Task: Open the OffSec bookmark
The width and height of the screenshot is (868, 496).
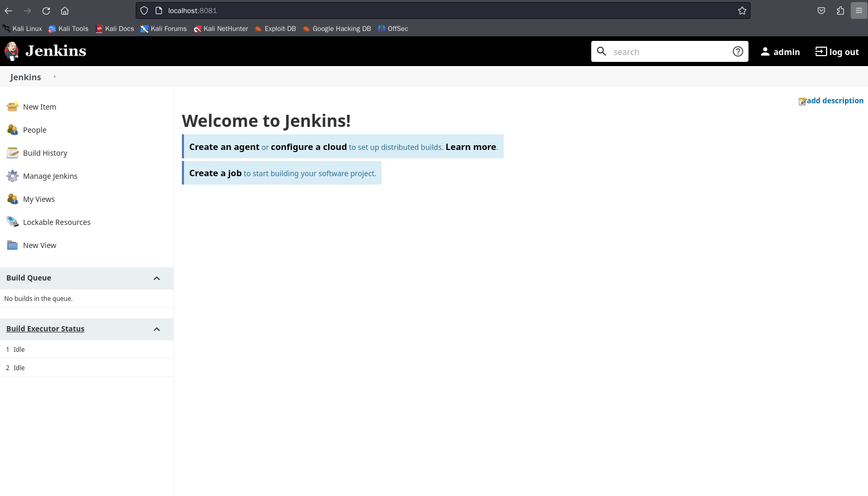Action: [x=393, y=29]
